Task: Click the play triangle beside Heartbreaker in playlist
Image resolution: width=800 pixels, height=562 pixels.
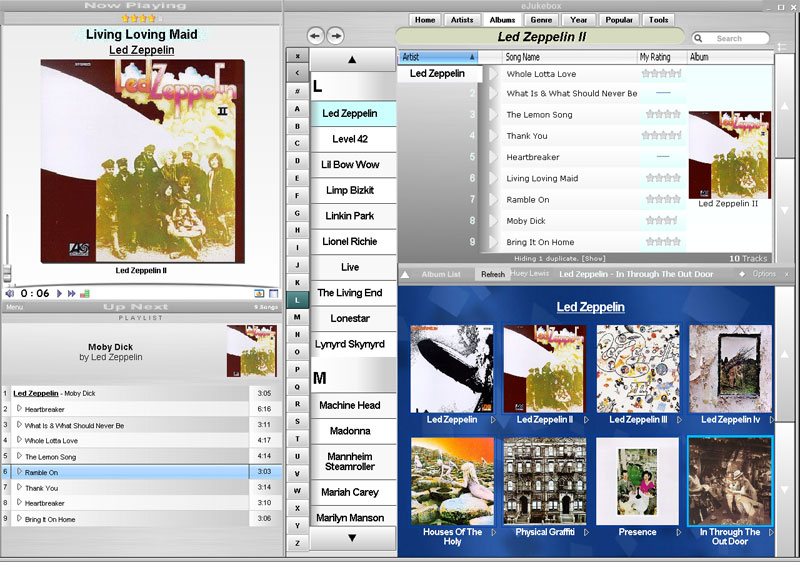Action: (x=19, y=408)
